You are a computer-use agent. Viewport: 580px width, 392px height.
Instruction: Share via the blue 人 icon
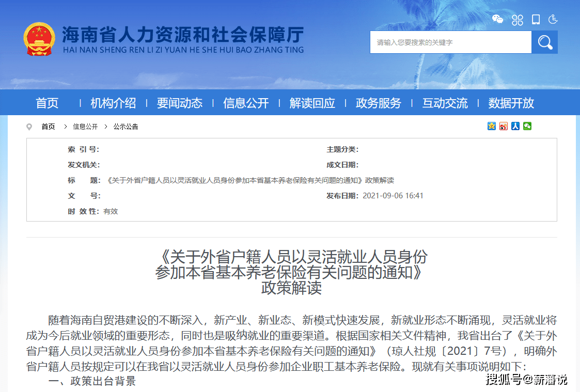515,126
